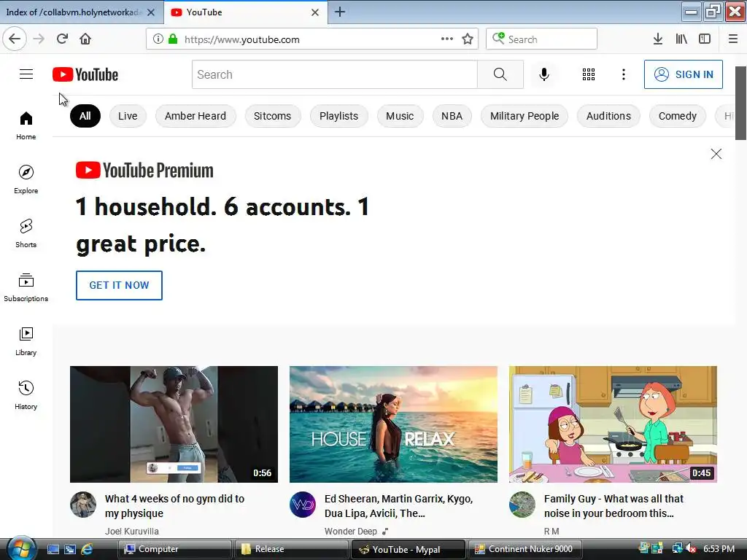Select the NBA filter chip
This screenshot has width=747, height=560.
(x=452, y=116)
